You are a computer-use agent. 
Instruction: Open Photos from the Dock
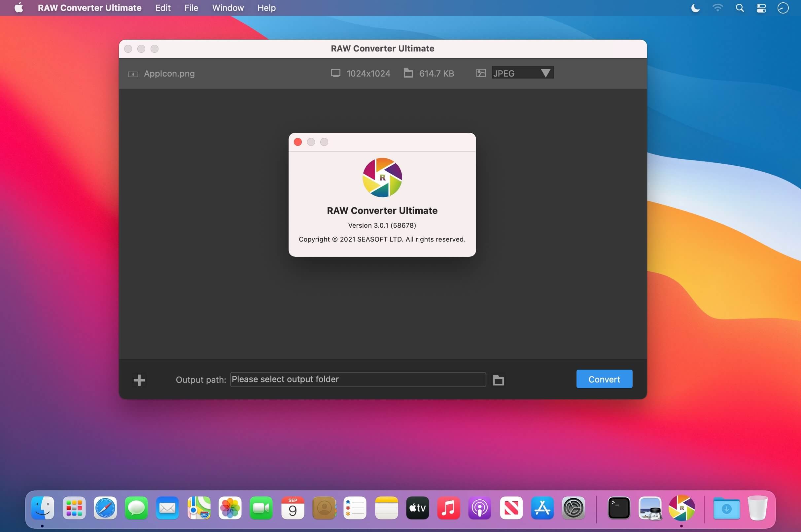point(230,508)
